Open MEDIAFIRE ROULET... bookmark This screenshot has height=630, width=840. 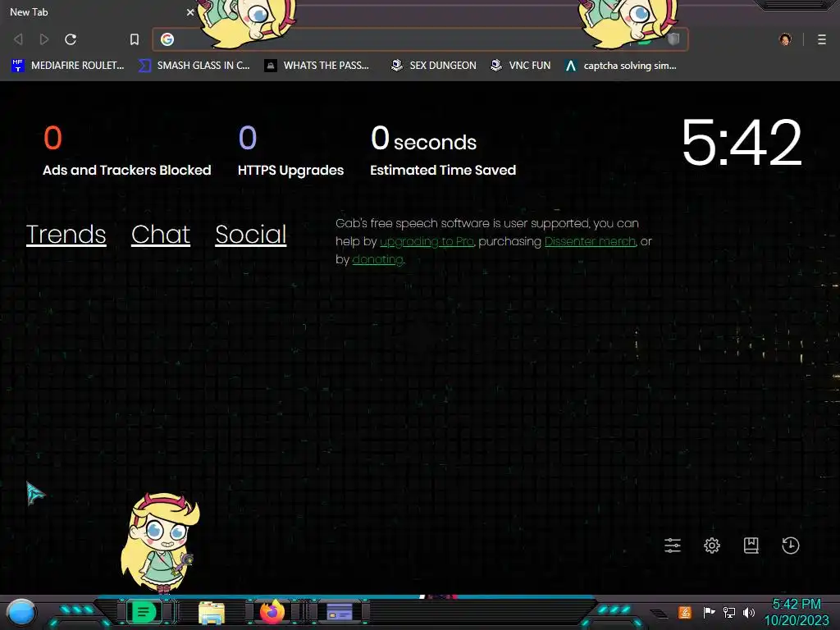pos(68,66)
